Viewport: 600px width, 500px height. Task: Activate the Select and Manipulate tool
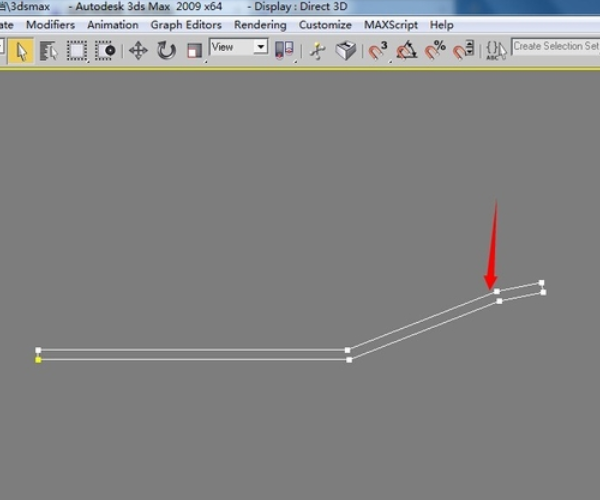[318, 51]
